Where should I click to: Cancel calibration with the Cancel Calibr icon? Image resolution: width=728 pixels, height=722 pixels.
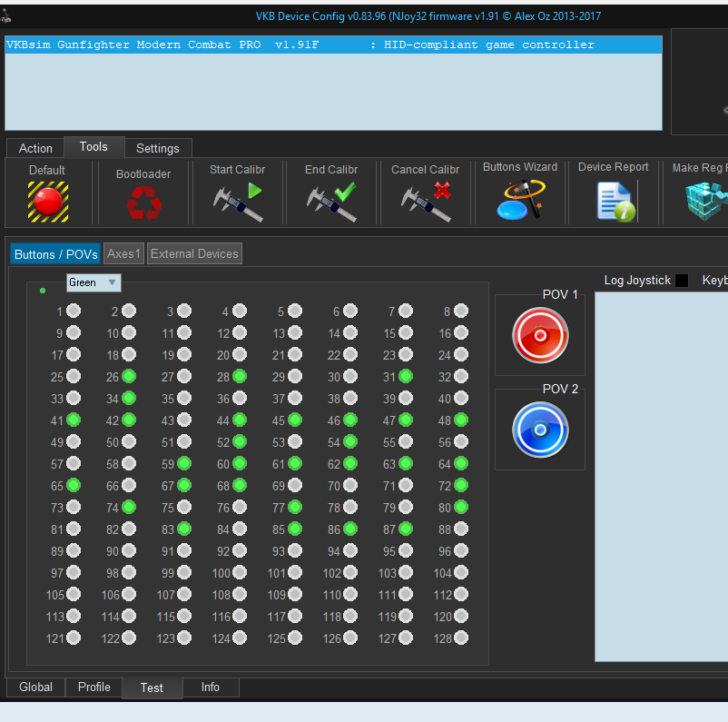(425, 202)
